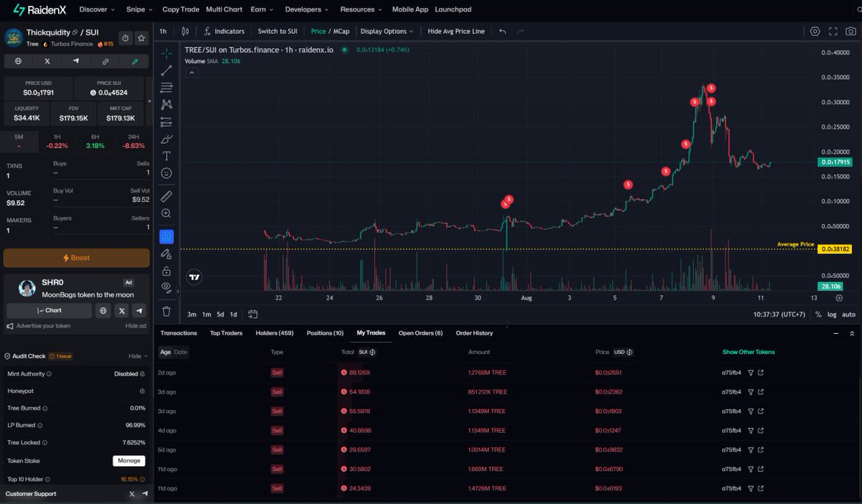The height and width of the screenshot is (504, 862).
Task: Select the crosshair cursor tool
Action: (166, 54)
